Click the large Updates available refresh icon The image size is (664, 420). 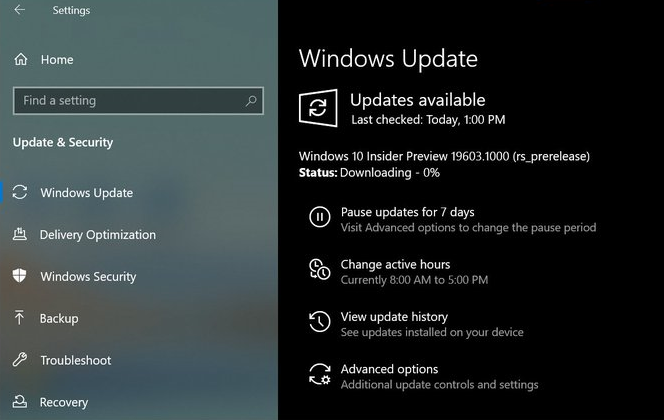pos(318,108)
